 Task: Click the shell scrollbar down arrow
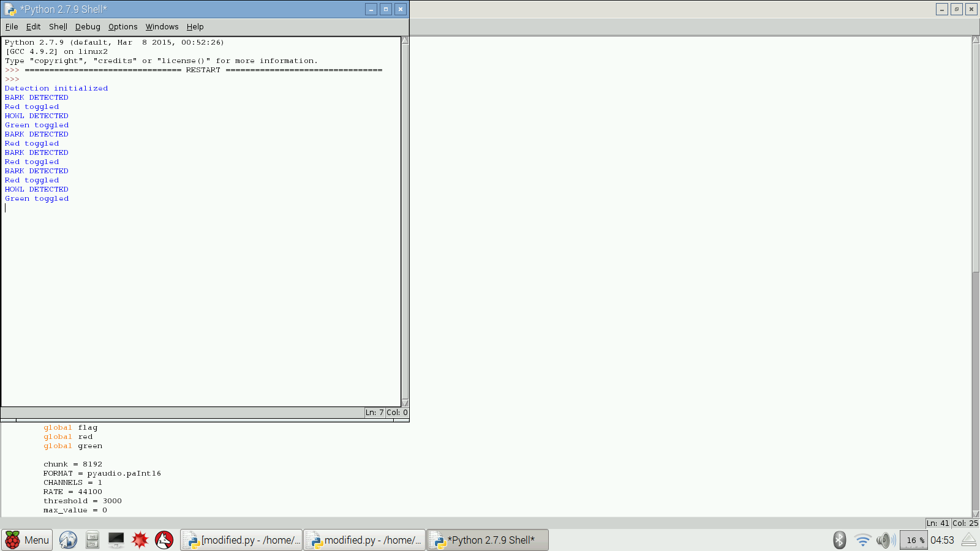(405, 403)
